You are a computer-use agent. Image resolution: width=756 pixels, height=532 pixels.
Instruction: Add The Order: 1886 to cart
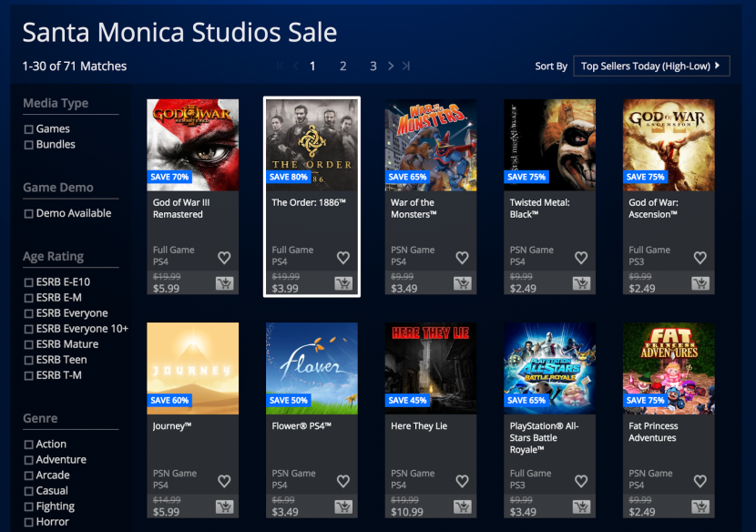coord(343,282)
